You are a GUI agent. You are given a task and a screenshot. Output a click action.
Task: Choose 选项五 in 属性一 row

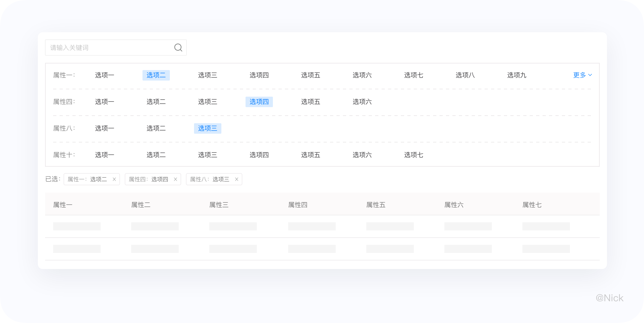pyautogui.click(x=310, y=75)
